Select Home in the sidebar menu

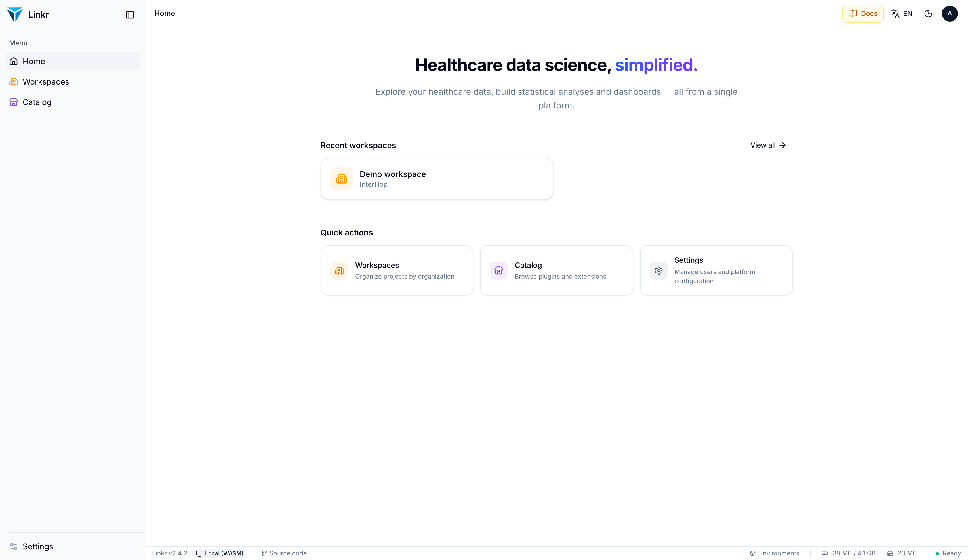pyautogui.click(x=72, y=61)
